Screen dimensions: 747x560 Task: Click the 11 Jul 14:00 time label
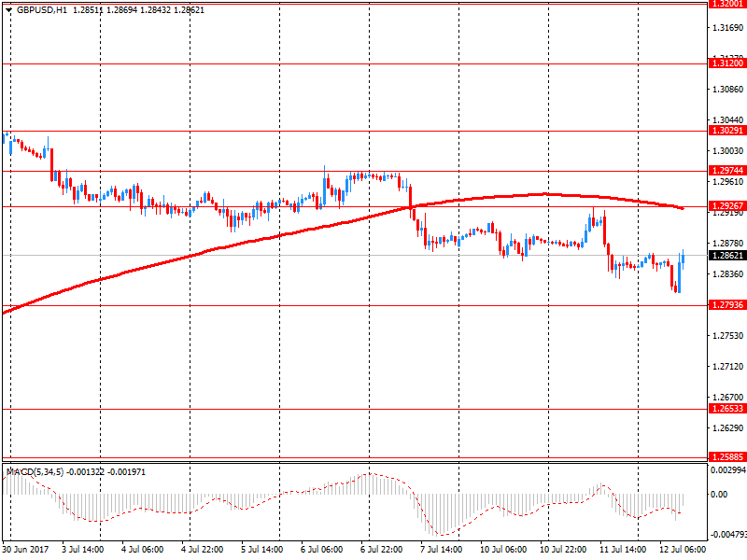coord(623,549)
